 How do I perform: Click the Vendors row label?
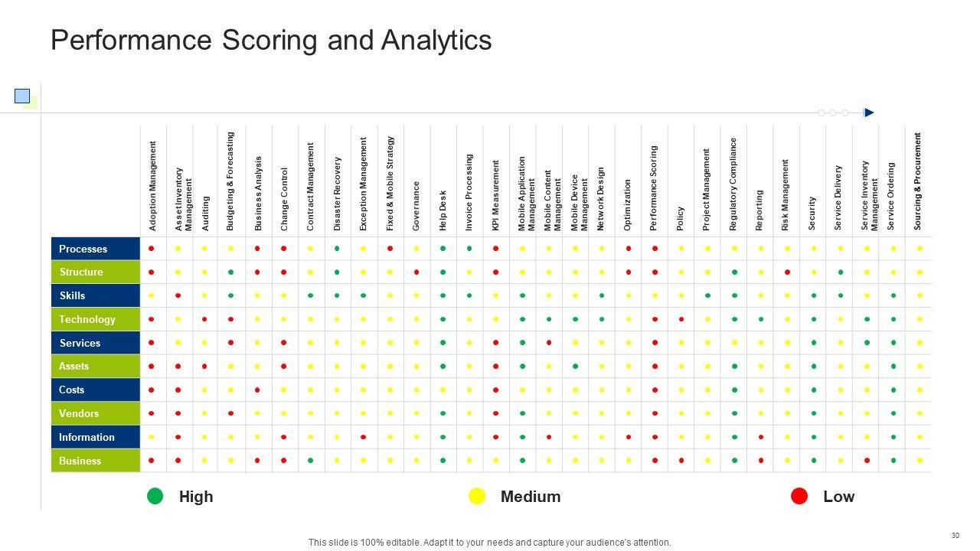point(79,413)
